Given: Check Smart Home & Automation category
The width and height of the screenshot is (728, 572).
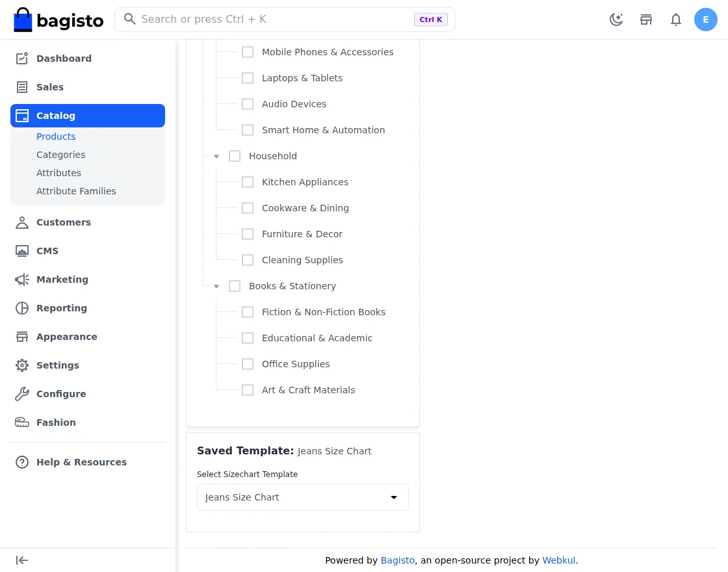Looking at the screenshot, I should click(248, 130).
